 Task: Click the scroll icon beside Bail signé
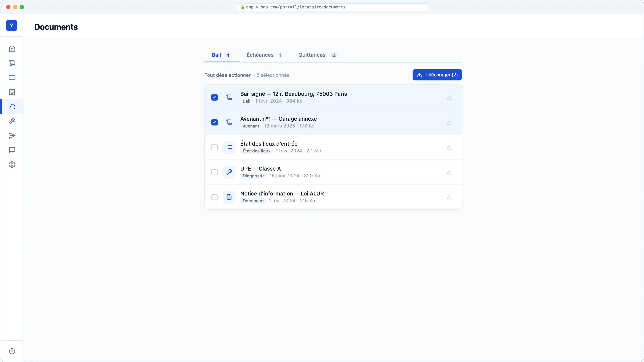point(229,97)
